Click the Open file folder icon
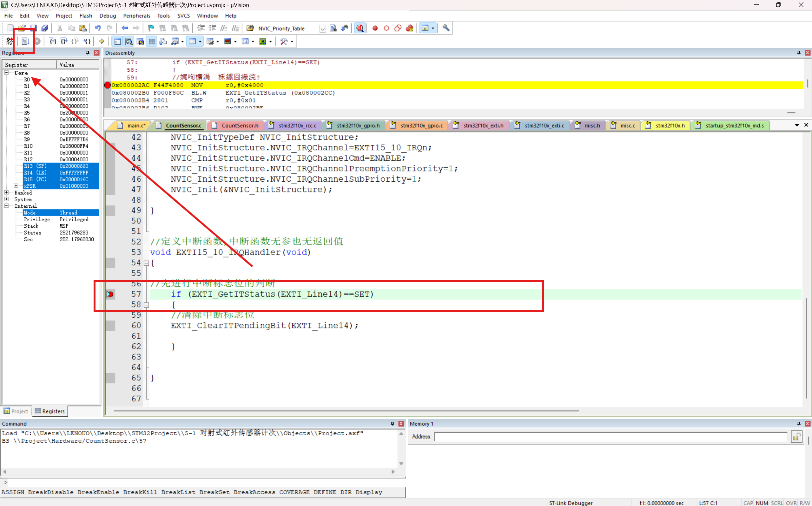This screenshot has width=812, height=506. coord(22,28)
